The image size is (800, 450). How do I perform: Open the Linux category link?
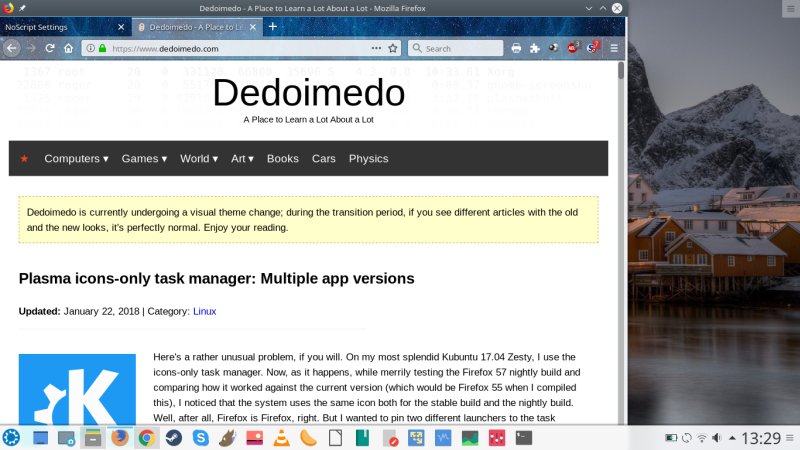[x=204, y=311]
